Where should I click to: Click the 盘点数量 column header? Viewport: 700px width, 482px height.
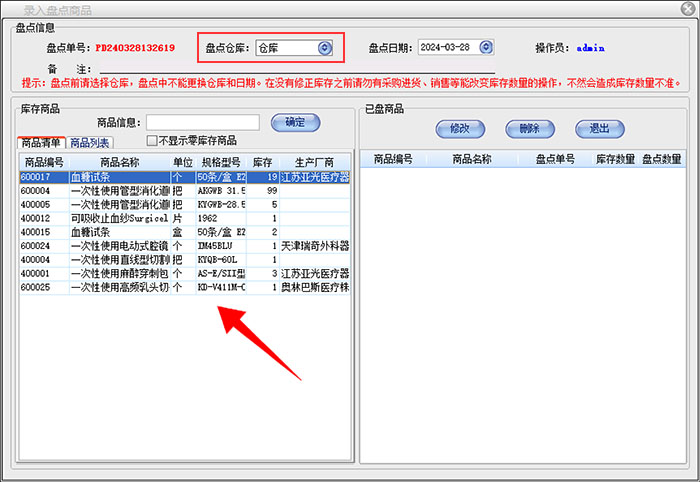click(x=661, y=159)
